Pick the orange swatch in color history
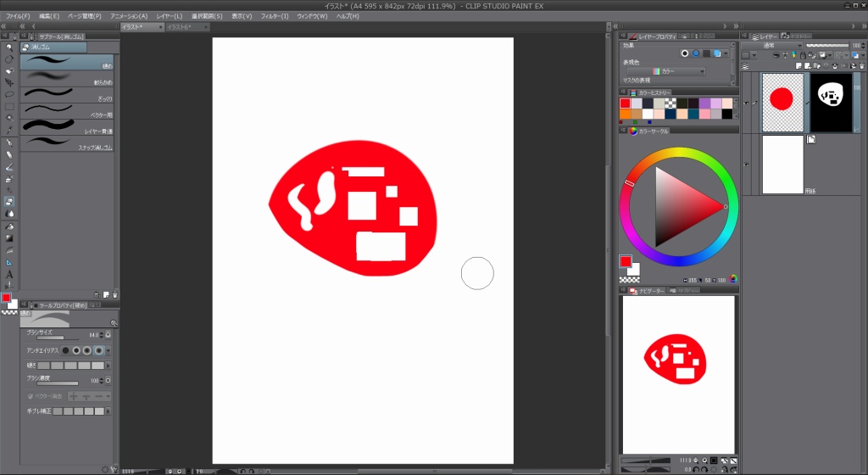The height and width of the screenshot is (475, 868). tap(626, 114)
